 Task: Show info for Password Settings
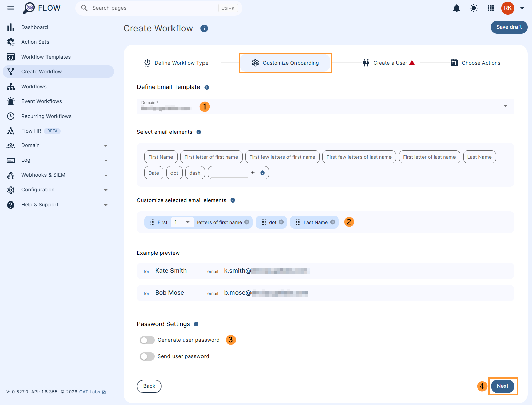[x=196, y=324]
